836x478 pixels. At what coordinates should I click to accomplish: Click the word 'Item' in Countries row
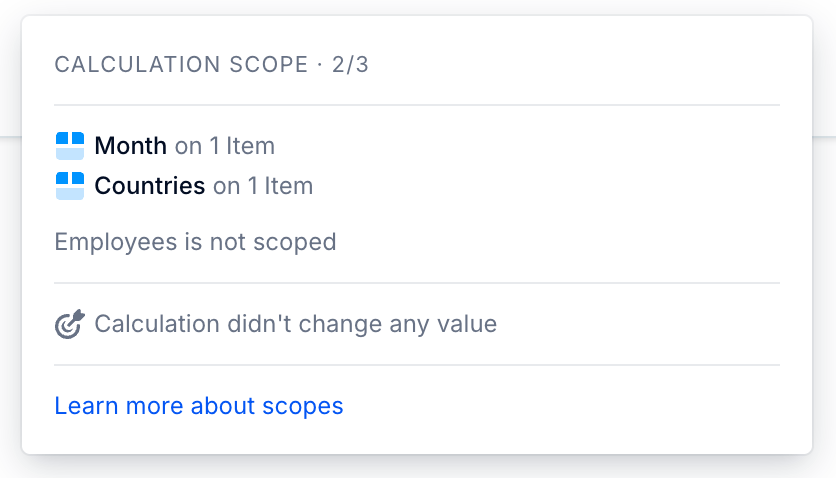click(x=289, y=186)
